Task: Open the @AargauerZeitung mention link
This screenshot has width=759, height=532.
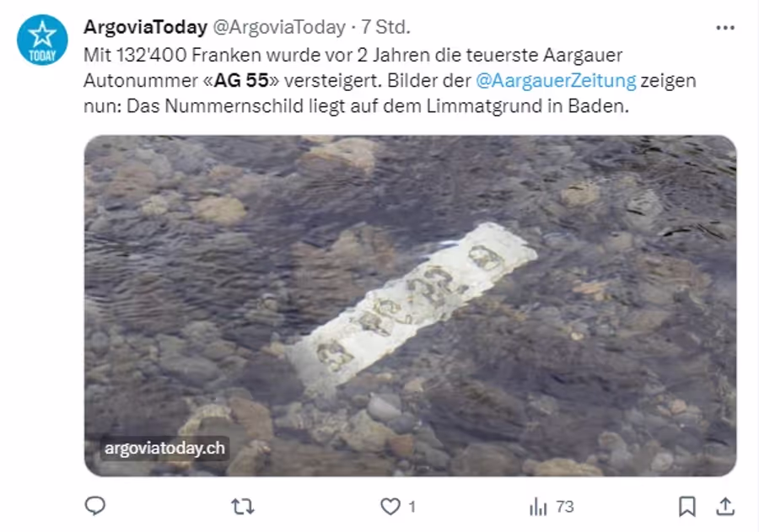Action: pos(556,80)
